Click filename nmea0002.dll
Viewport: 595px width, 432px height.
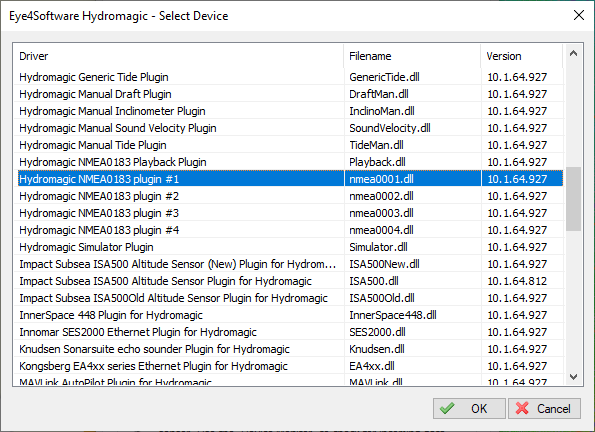(x=381, y=196)
